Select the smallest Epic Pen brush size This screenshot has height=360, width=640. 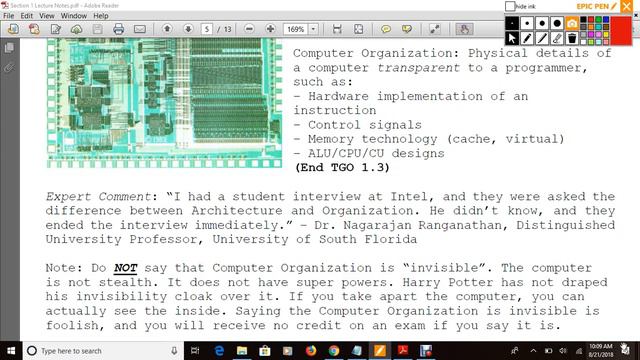[x=512, y=23]
